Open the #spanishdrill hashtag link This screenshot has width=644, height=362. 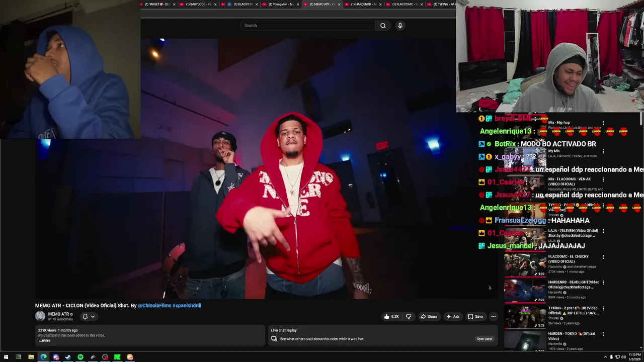(x=187, y=305)
